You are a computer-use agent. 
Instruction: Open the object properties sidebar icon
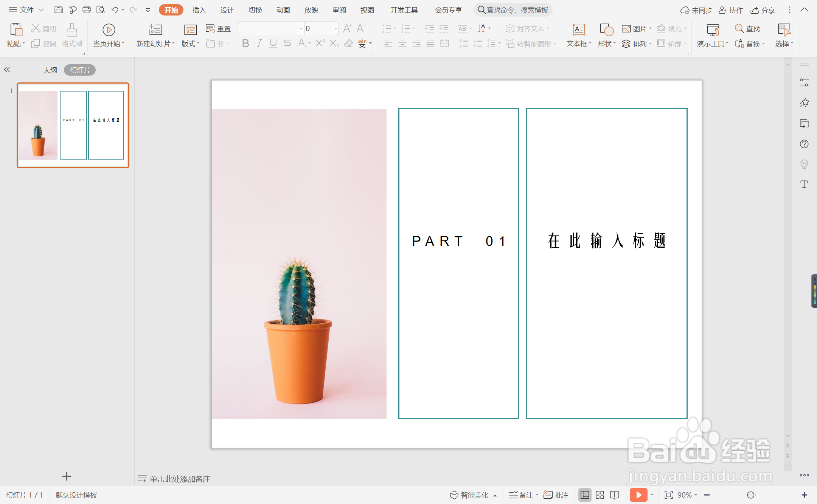[x=805, y=82]
